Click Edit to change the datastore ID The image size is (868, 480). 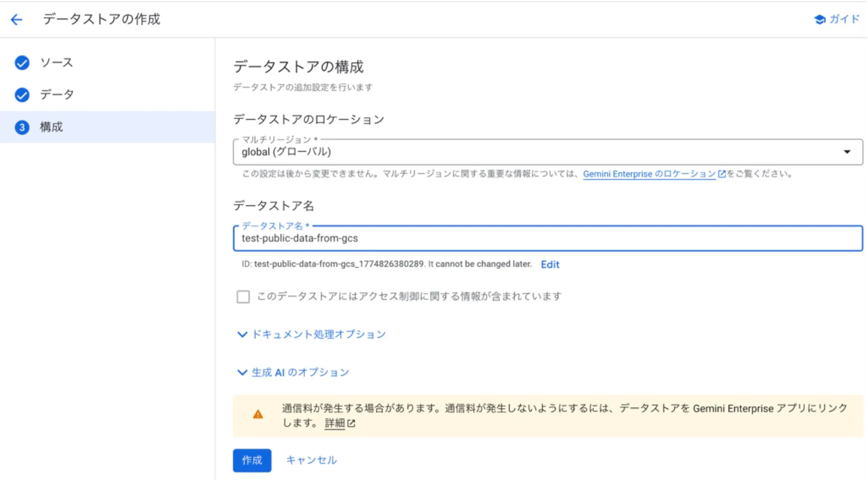(550, 264)
